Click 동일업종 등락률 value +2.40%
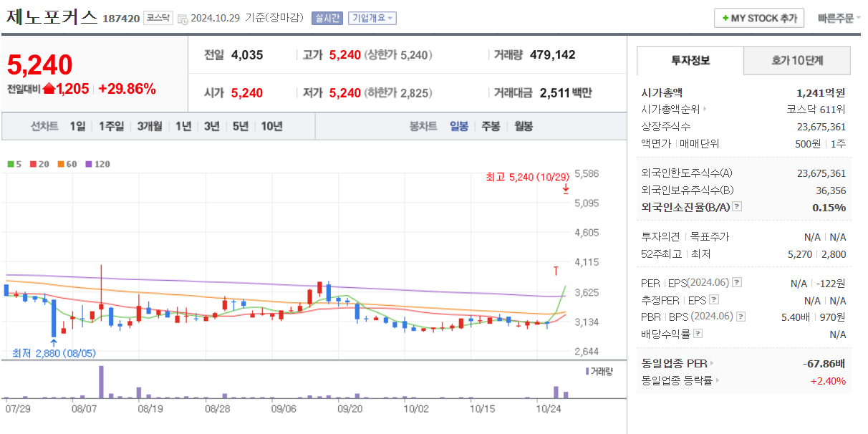The height and width of the screenshot is (434, 868). [x=828, y=380]
